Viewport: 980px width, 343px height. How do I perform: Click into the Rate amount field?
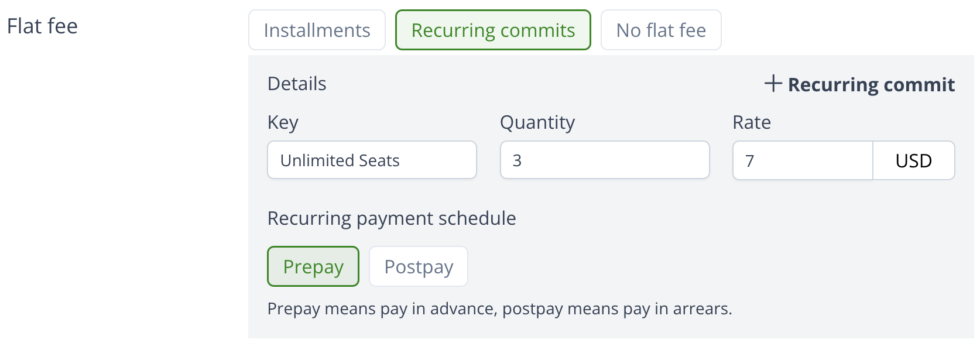click(x=803, y=160)
